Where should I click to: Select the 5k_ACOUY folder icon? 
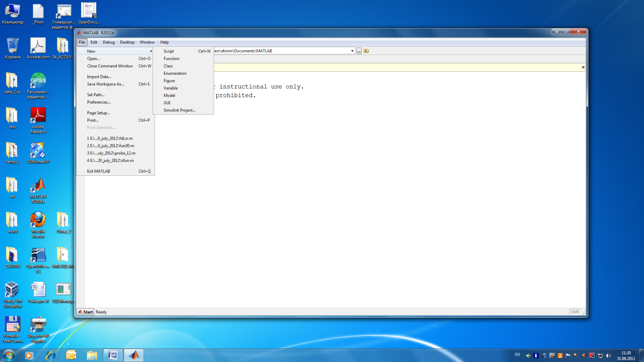[63, 49]
